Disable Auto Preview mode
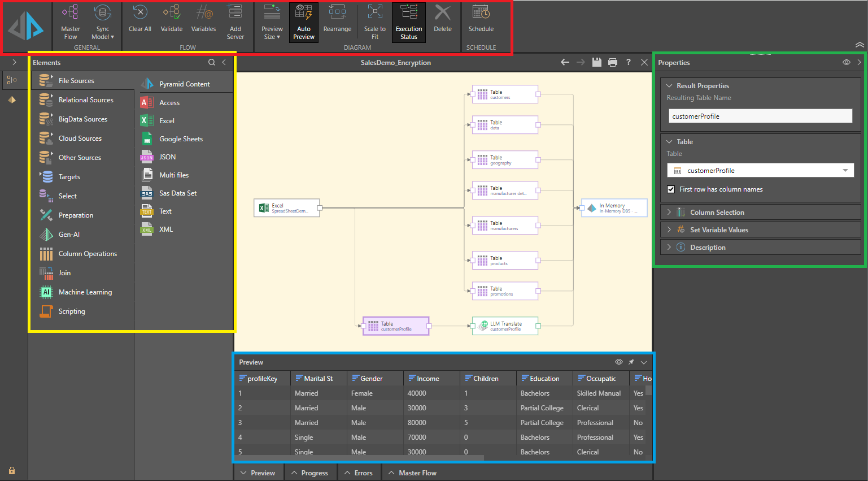868x481 pixels. tap(303, 21)
